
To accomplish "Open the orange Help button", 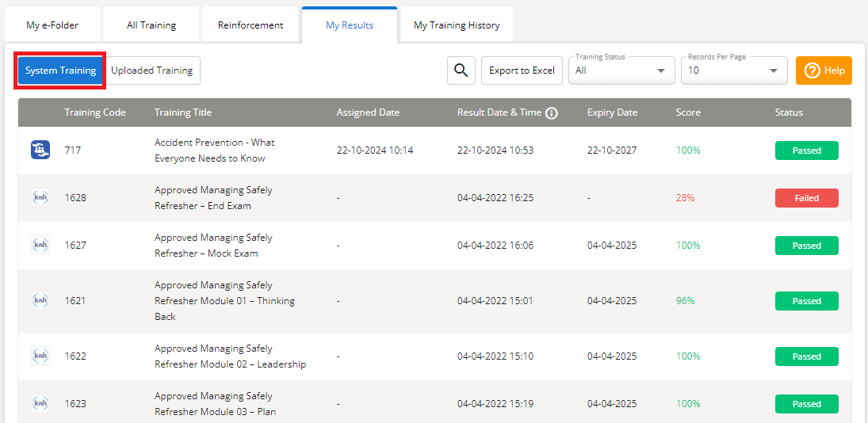I will tap(824, 70).
